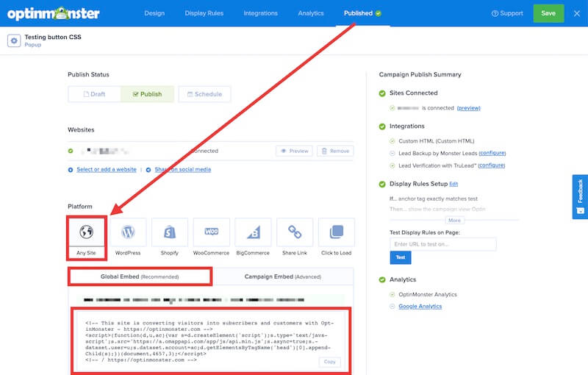
Task: Click the OptinMonster logo
Action: point(53,13)
